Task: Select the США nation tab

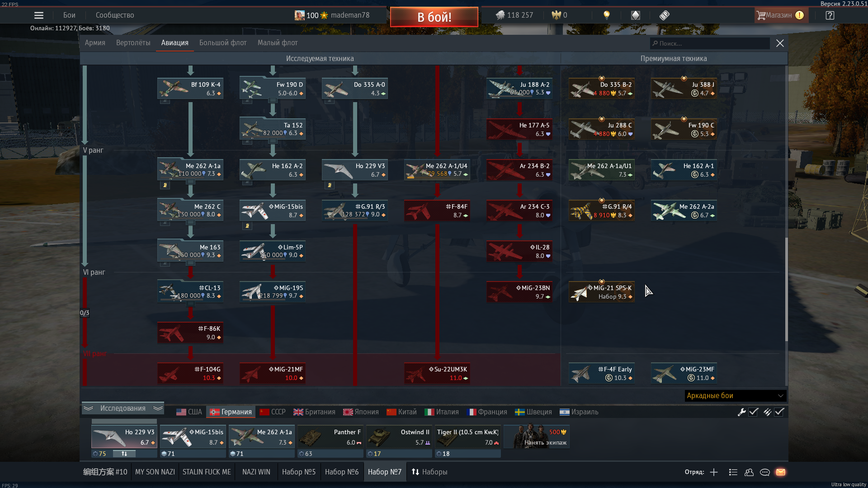Action: (189, 412)
